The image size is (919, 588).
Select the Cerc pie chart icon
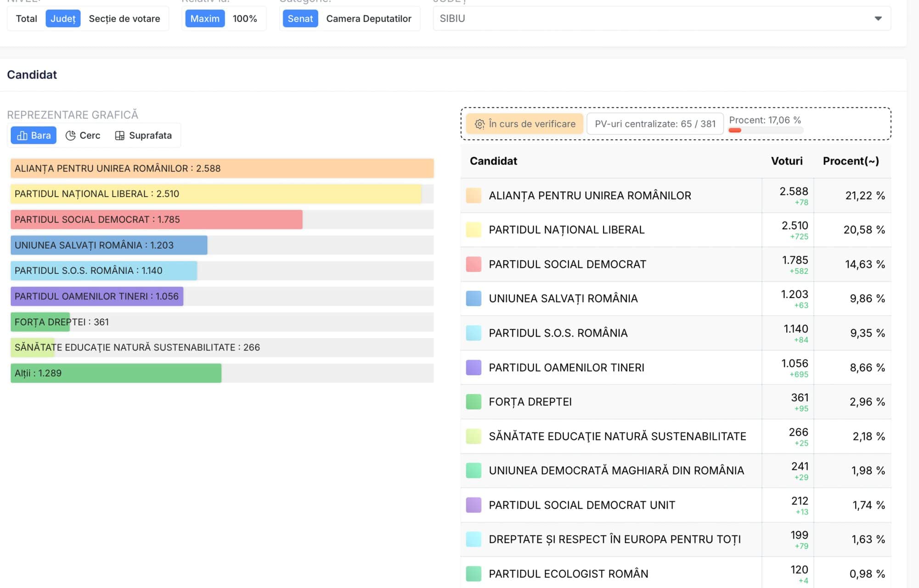point(70,136)
